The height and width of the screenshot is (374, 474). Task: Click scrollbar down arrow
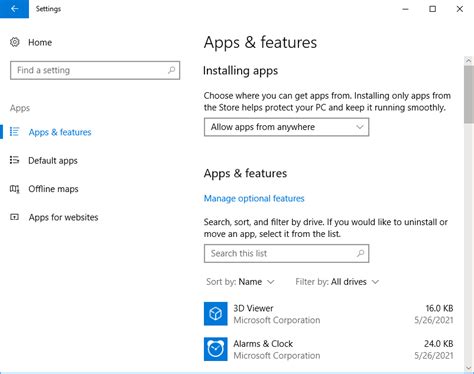468,368
